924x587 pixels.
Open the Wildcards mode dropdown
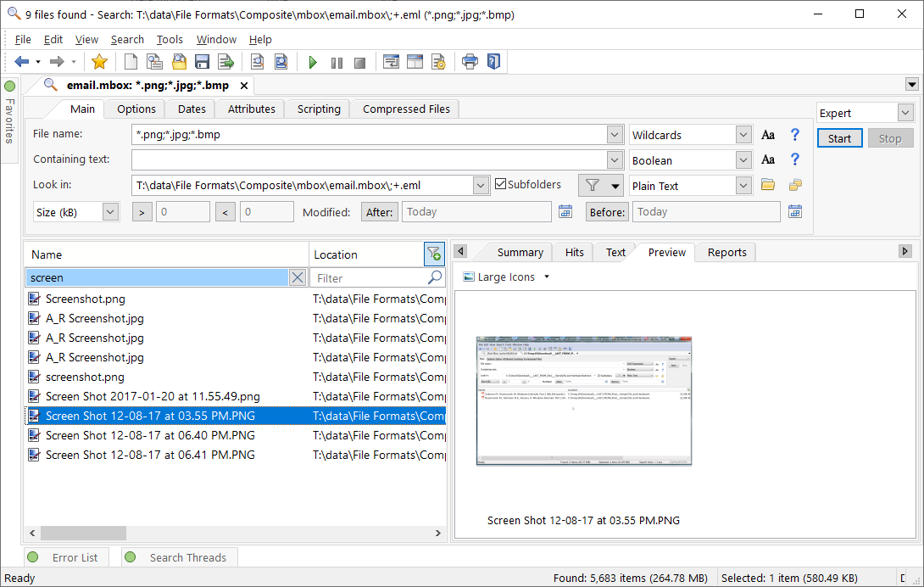coord(743,135)
